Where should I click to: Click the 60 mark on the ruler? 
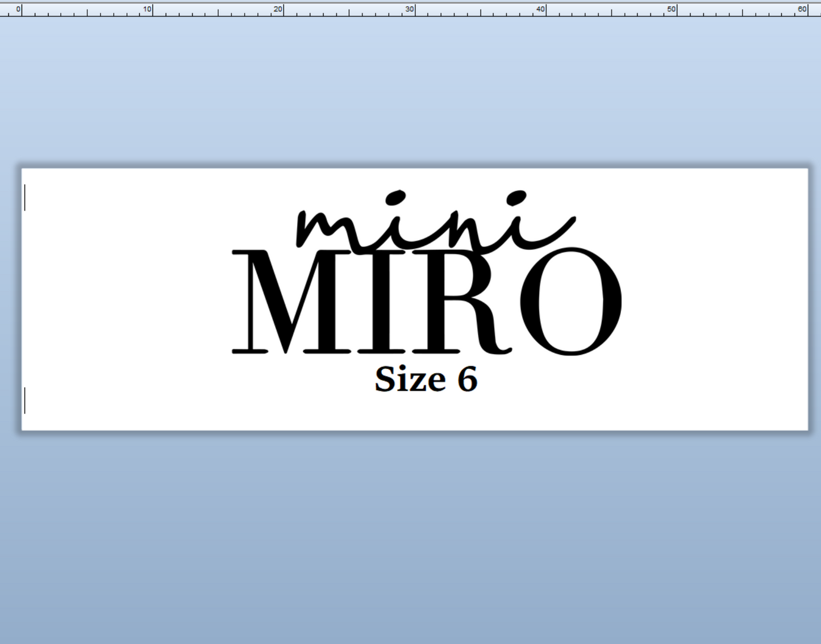pyautogui.click(x=802, y=8)
